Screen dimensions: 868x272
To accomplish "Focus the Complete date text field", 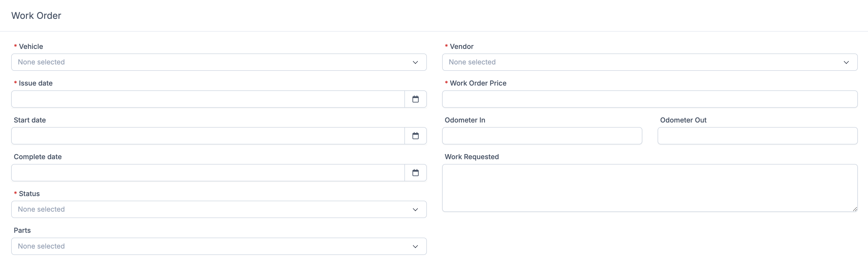I will [208, 173].
